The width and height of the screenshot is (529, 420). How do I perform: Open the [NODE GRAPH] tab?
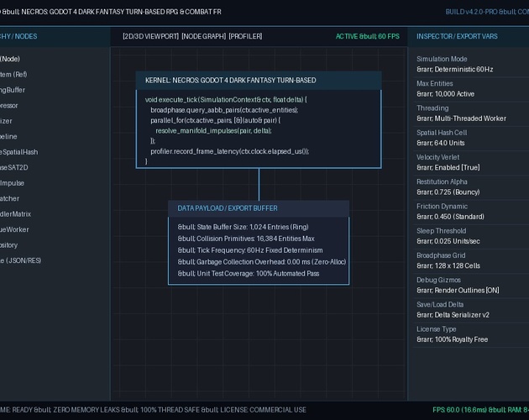click(204, 36)
